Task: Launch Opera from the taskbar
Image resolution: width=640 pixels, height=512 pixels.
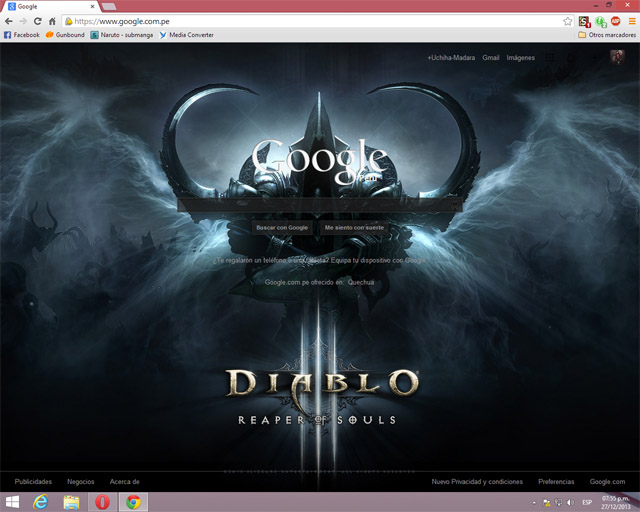Action: point(102,502)
